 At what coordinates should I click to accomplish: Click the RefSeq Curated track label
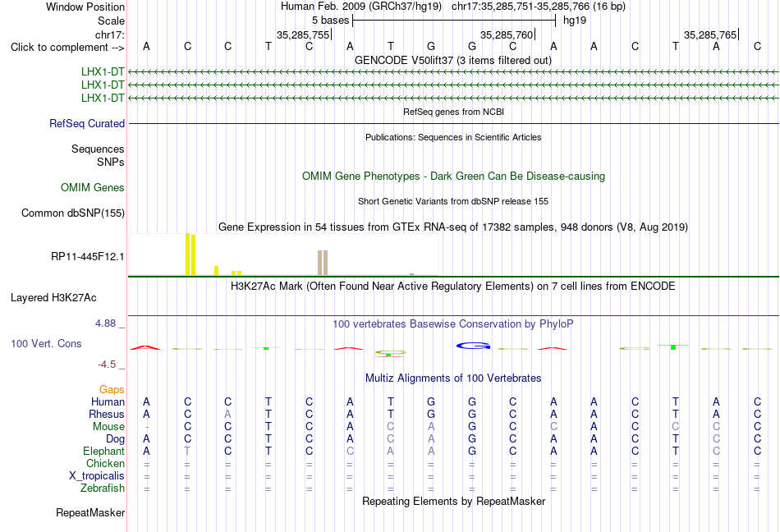(86, 123)
